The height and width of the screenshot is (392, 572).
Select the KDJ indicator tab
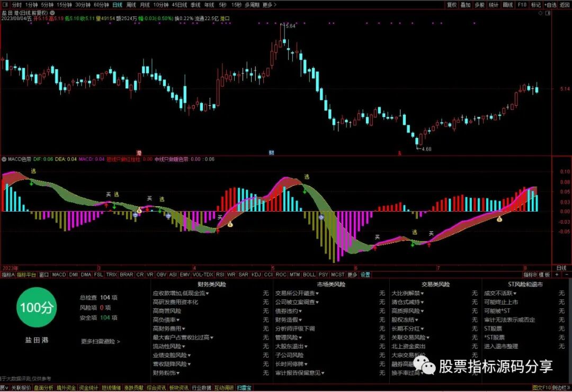[256, 275]
